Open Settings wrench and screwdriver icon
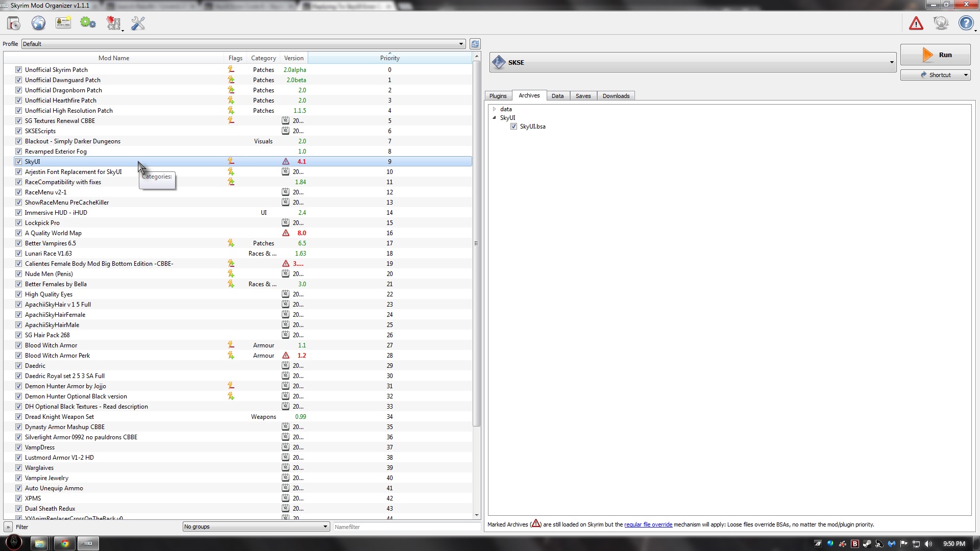The width and height of the screenshot is (980, 551). pyautogui.click(x=138, y=23)
